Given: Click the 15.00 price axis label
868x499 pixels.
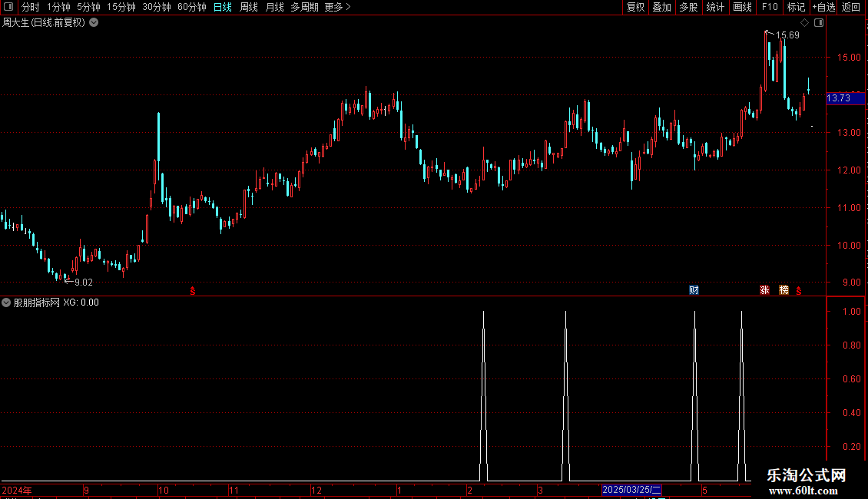Looking at the screenshot, I should 849,57.
